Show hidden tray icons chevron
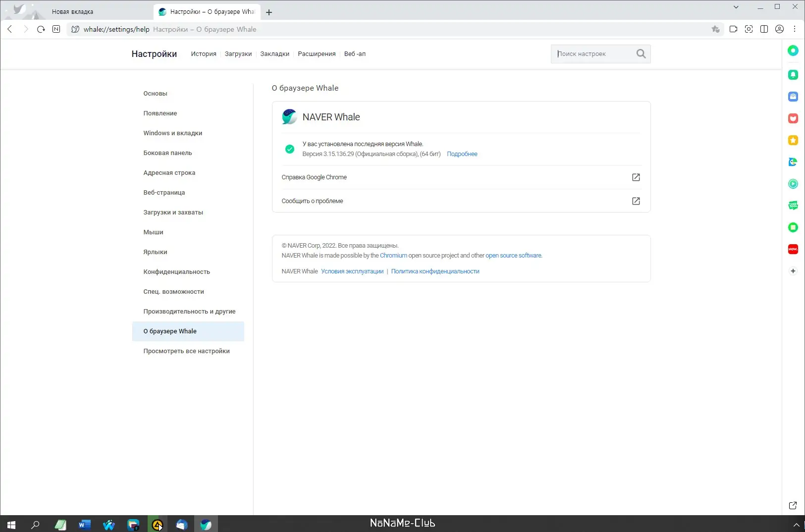The image size is (805, 532). [796, 525]
